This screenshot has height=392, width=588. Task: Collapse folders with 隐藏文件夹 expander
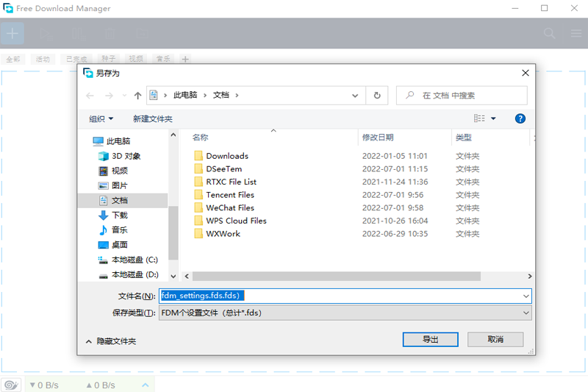pyautogui.click(x=111, y=341)
